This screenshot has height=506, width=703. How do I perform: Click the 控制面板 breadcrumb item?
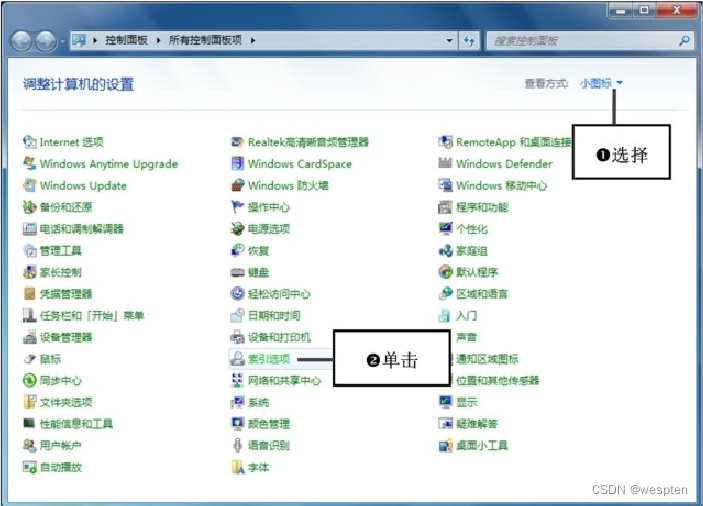126,40
